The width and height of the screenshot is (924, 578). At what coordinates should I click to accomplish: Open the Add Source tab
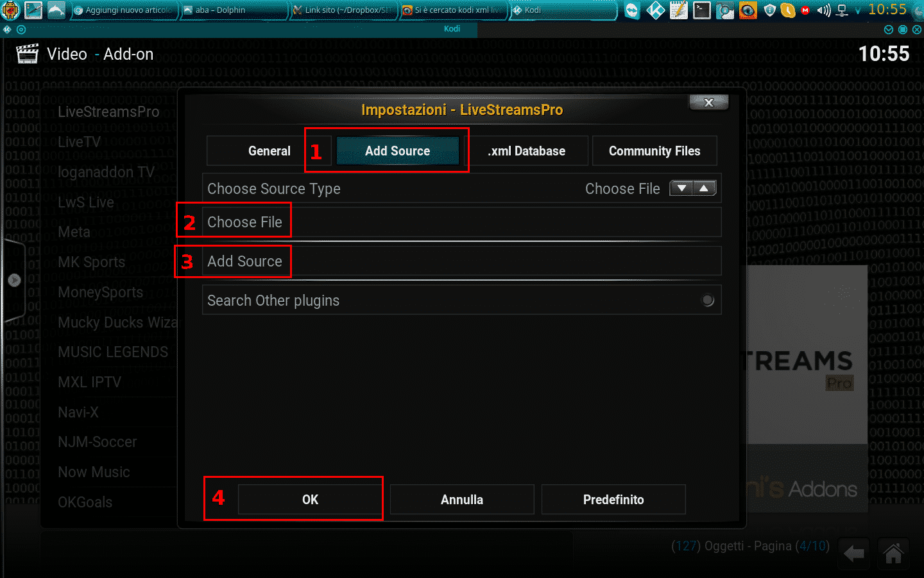tap(398, 151)
